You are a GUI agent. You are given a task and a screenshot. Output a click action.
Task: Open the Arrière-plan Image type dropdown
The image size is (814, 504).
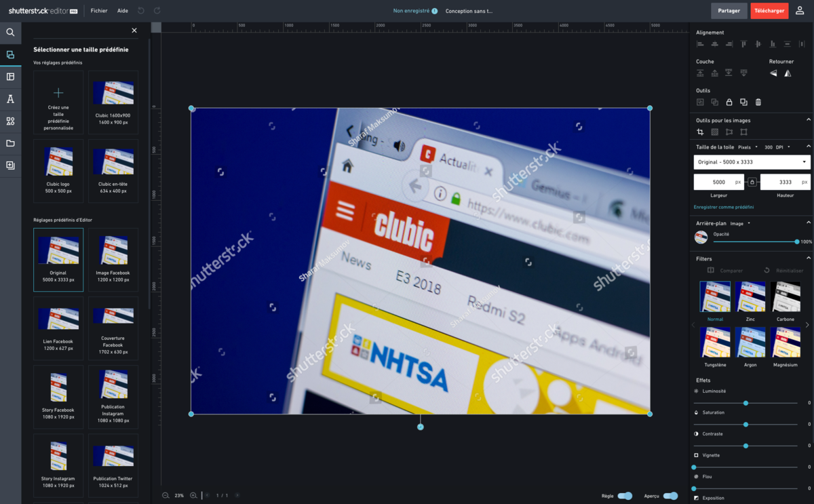tap(740, 223)
